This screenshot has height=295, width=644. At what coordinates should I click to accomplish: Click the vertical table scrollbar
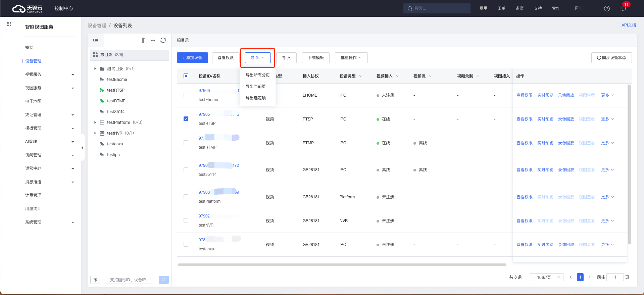630,164
